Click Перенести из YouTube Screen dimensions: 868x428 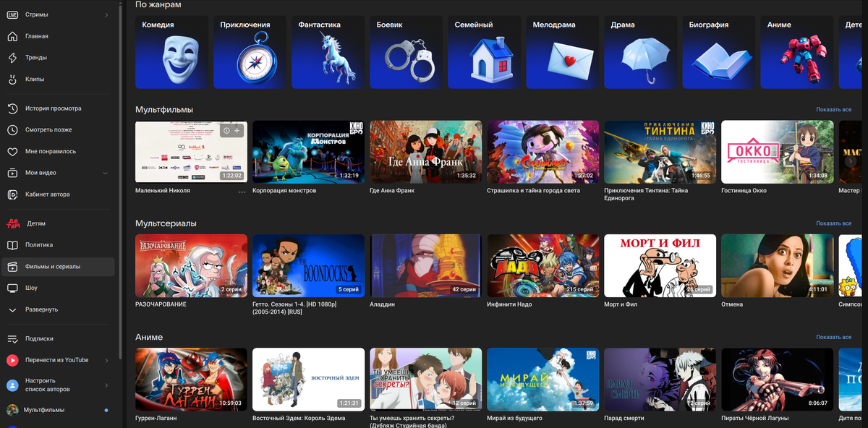click(x=58, y=360)
